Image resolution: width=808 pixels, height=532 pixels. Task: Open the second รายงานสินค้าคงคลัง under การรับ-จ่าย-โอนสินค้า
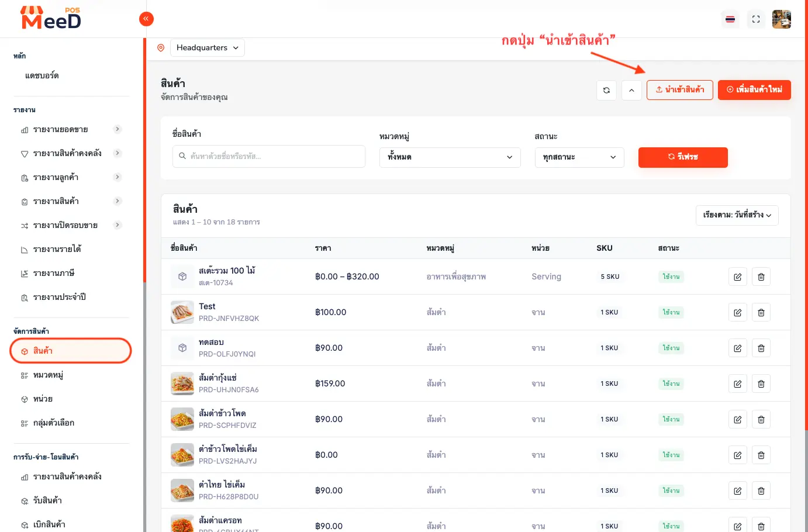tap(67, 477)
